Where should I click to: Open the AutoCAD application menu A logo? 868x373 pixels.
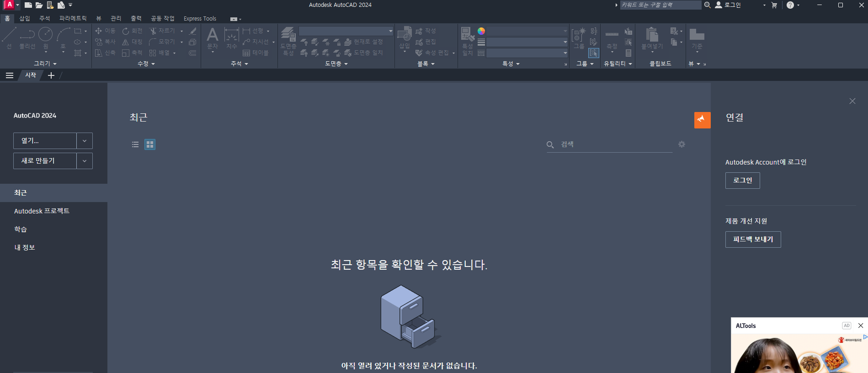click(9, 5)
